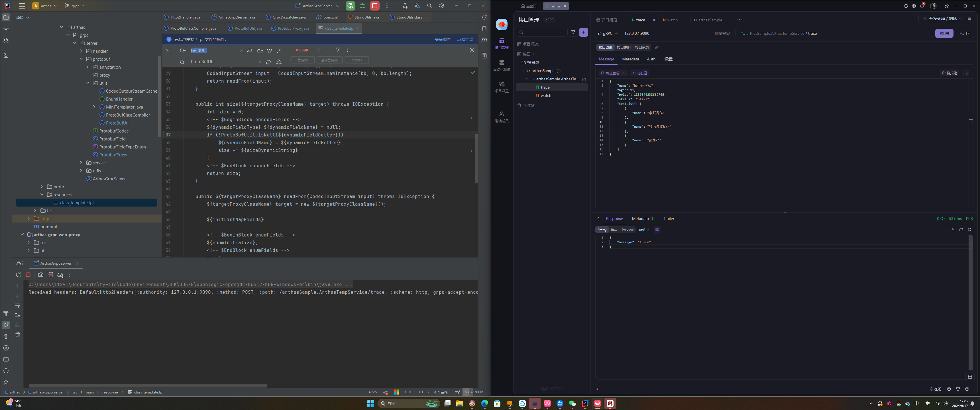The height and width of the screenshot is (410, 980).
Task: Click the green rerun button in IntelliJ's top toolbar
Action: coord(350,6)
